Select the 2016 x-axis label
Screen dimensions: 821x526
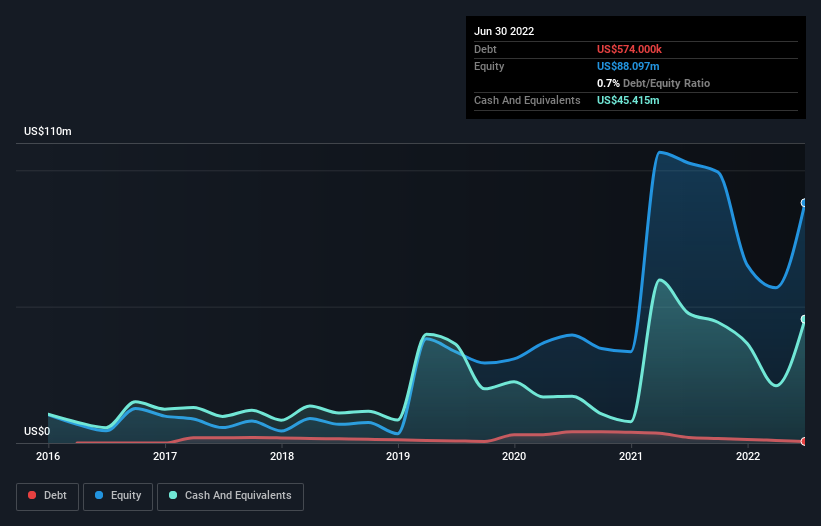pyautogui.click(x=48, y=456)
